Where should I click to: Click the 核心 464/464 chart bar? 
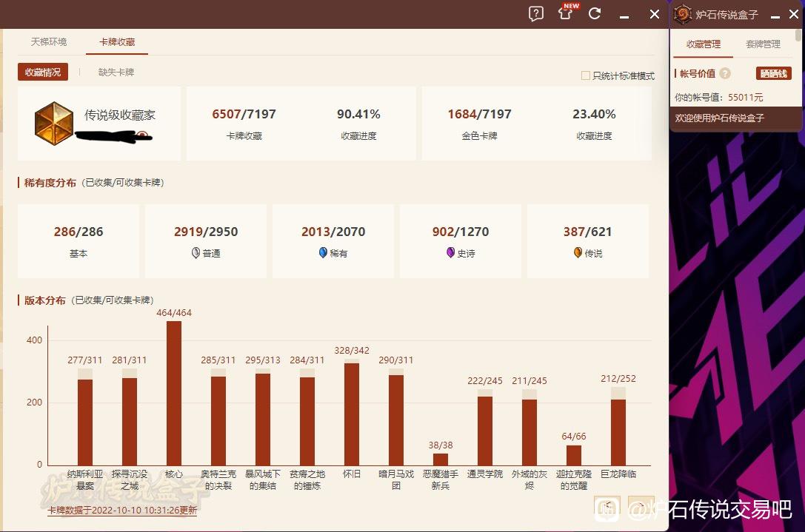pos(174,394)
